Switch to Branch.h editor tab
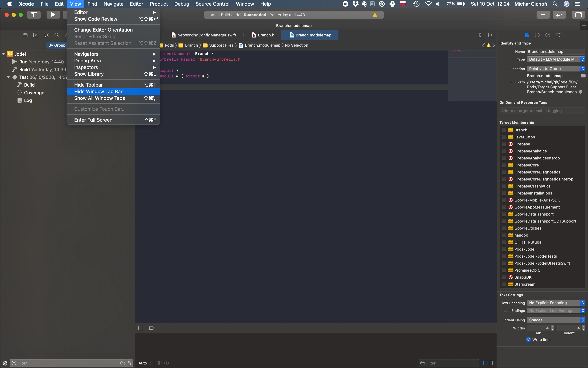 (263, 35)
